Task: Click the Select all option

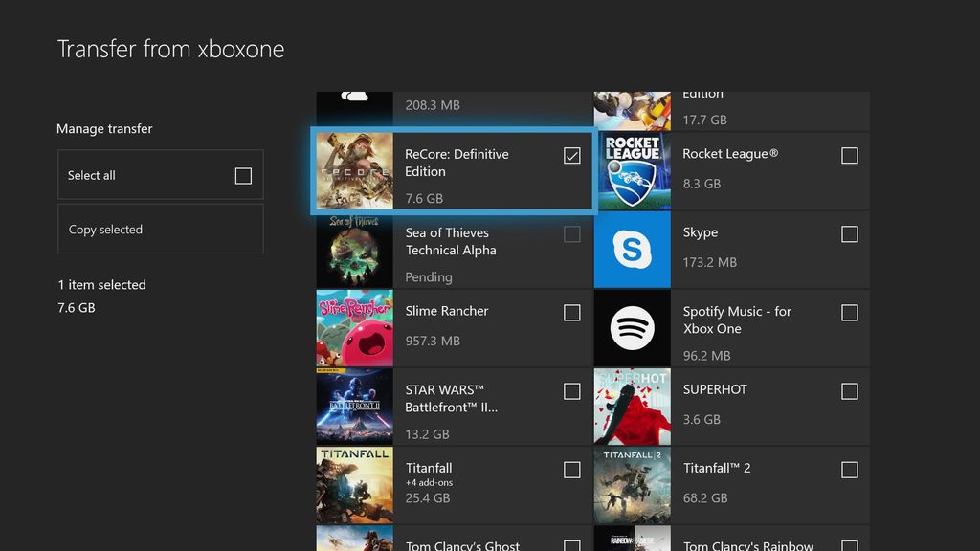Action: (x=160, y=174)
